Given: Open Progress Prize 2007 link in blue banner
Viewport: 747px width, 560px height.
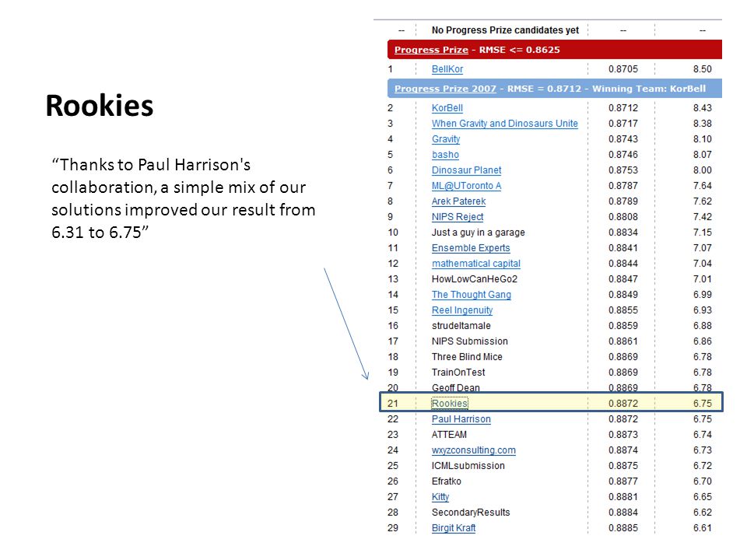Looking at the screenshot, I should 445,89.
